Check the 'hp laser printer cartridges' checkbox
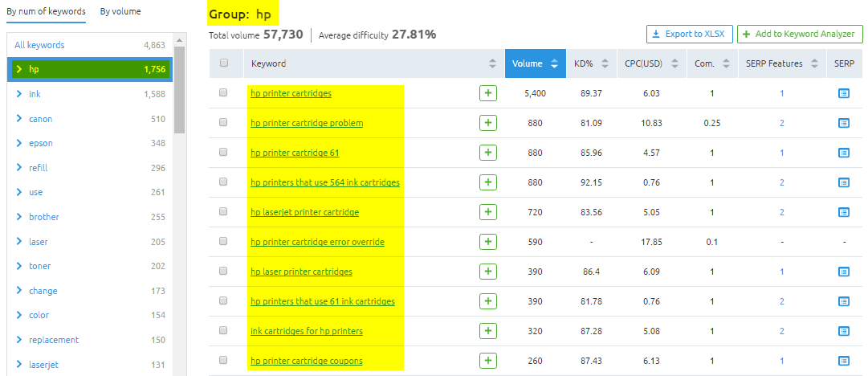868x376 pixels. [223, 272]
